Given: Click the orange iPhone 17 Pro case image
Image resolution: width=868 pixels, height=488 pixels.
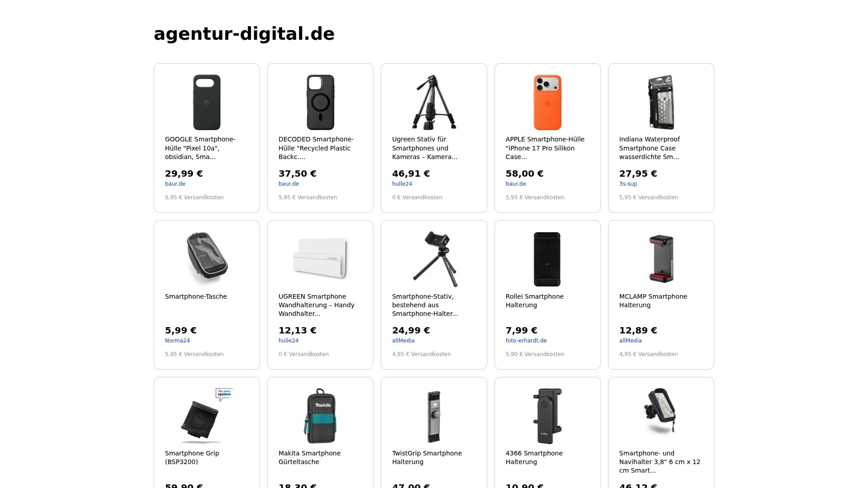Looking at the screenshot, I should (x=547, y=103).
